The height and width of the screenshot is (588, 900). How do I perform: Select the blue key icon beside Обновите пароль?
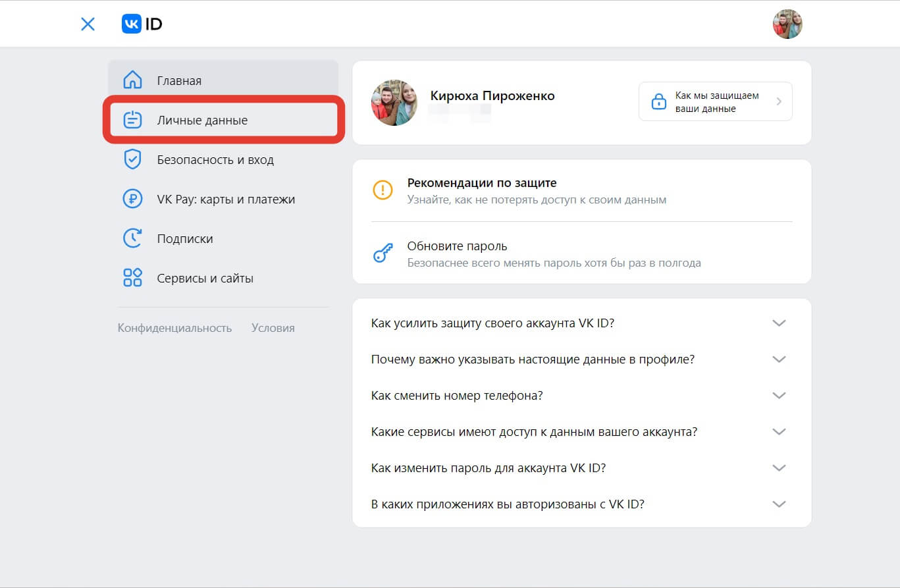tap(383, 253)
